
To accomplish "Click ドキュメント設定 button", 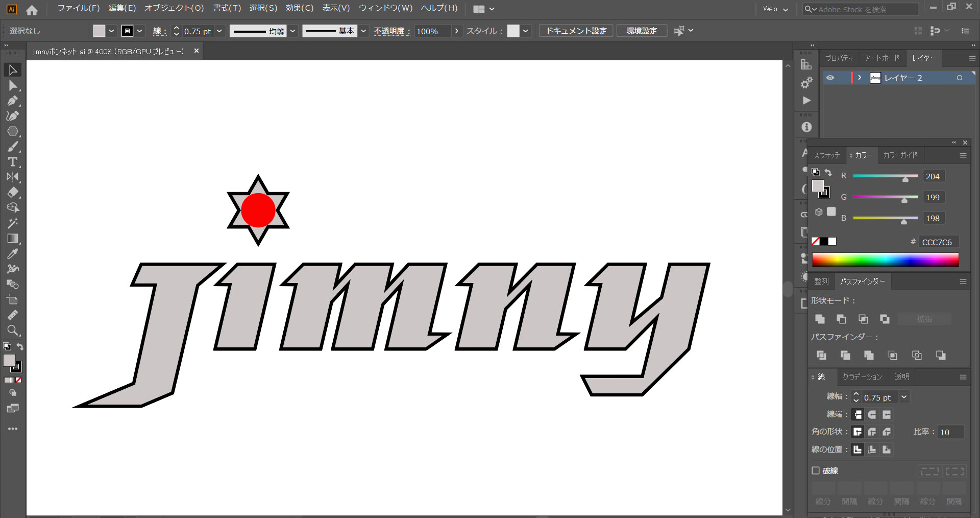I will (576, 31).
